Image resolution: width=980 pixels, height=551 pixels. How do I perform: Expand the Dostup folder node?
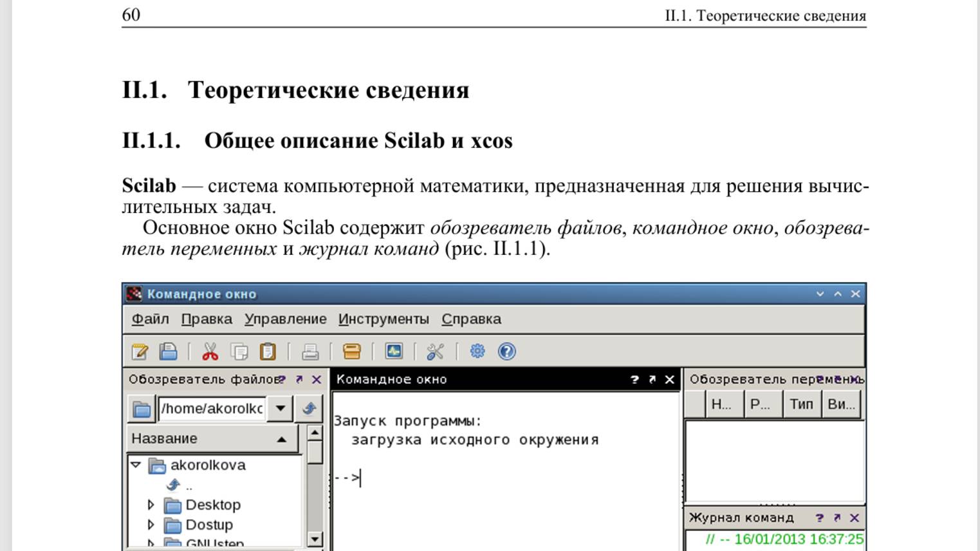[151, 525]
